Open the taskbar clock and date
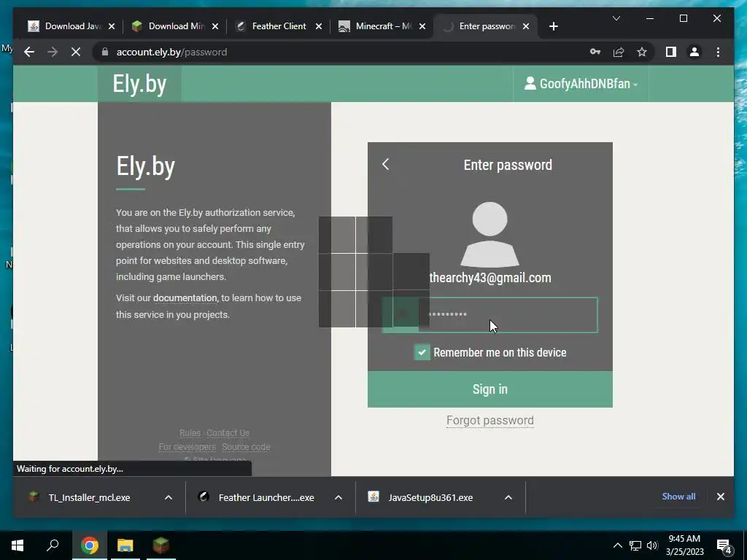This screenshot has width=747, height=560. [x=684, y=545]
